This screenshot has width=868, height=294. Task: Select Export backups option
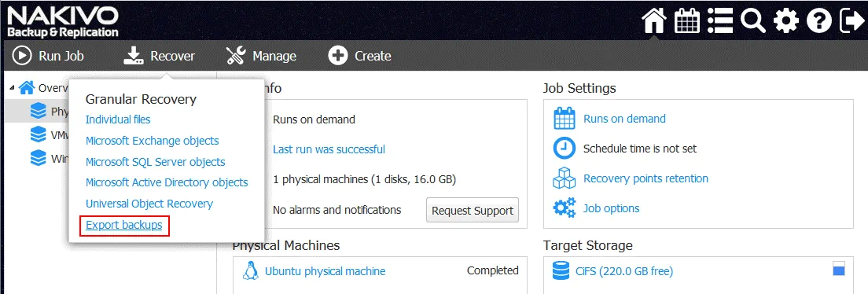[124, 225]
